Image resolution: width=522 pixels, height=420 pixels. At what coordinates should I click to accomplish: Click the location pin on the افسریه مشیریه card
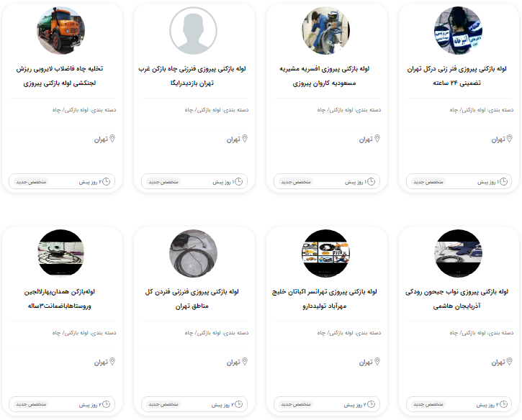[x=377, y=139]
